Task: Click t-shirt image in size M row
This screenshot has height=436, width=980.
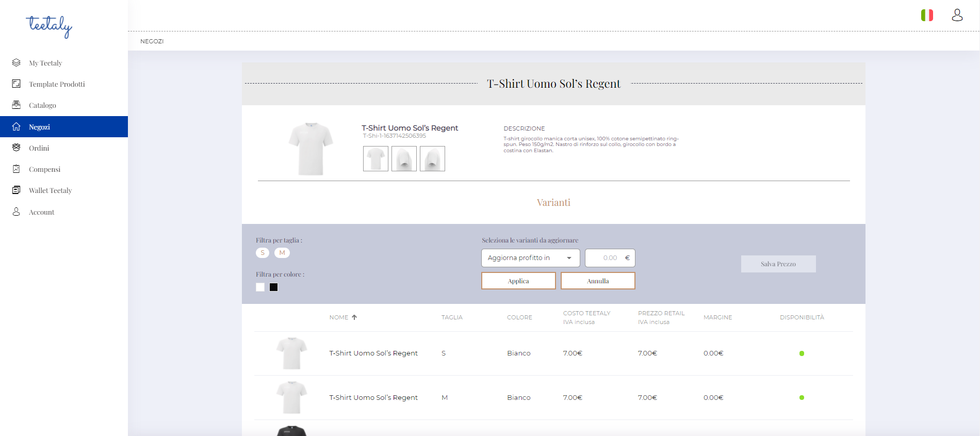Action: coord(292,397)
